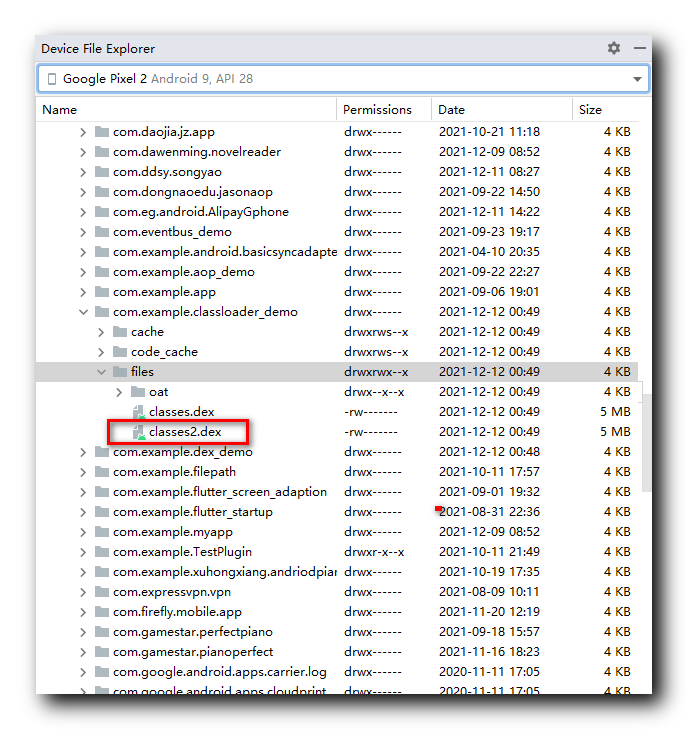
Task: Click the cache folder icon
Action: (x=120, y=331)
